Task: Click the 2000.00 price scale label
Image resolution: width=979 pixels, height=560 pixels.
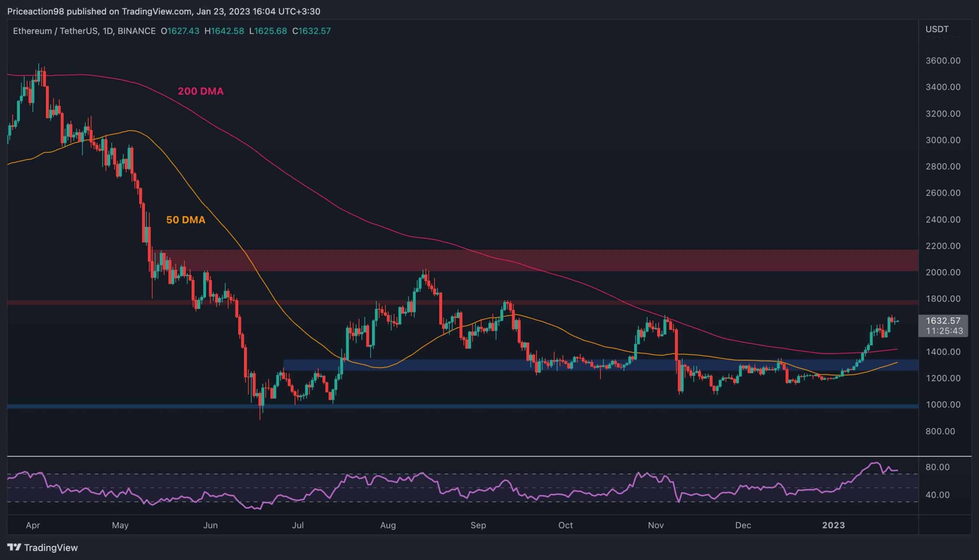Action: tap(943, 272)
